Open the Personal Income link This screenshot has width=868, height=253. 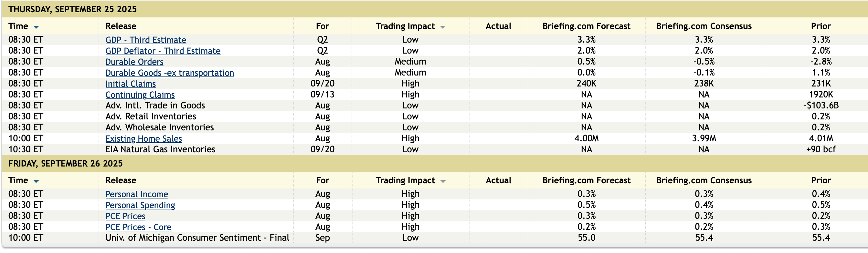136,194
